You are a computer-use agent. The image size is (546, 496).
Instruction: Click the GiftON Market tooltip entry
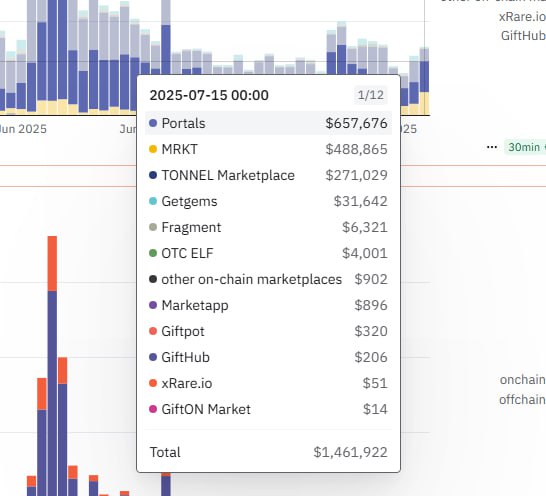268,409
